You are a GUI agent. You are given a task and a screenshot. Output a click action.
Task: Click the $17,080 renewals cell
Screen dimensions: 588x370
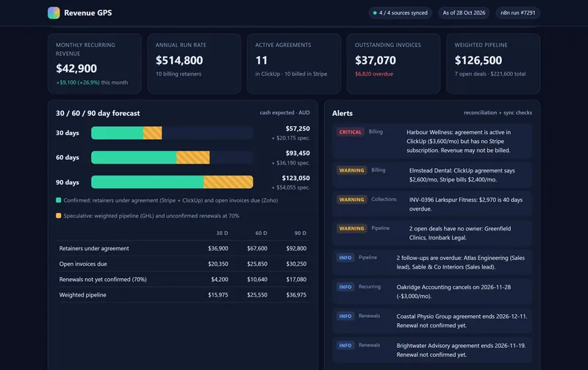(296, 280)
